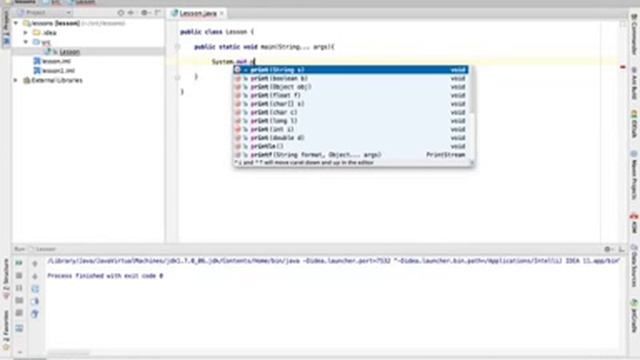Expand the .idea folder

pos(26,33)
